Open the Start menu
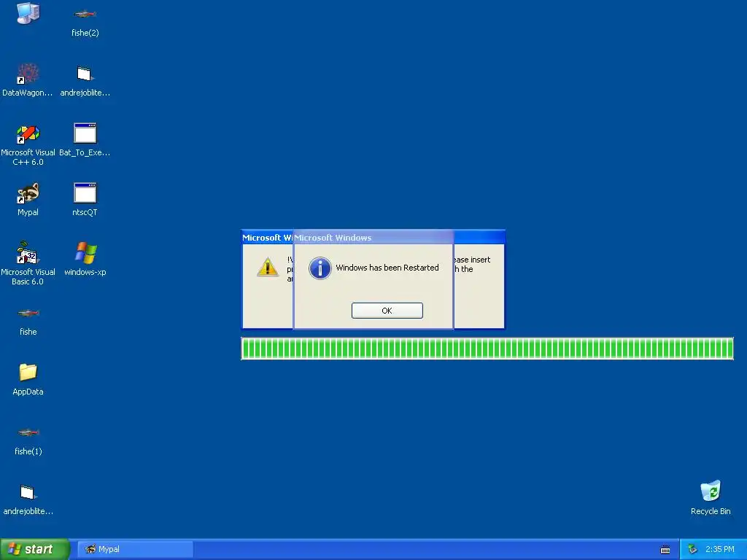 34,549
